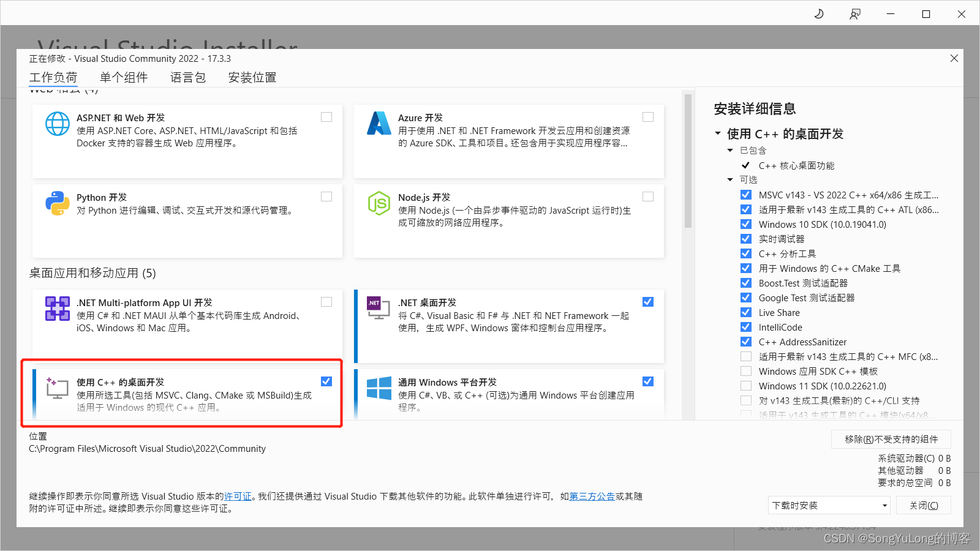980x551 pixels.
Task: Enable the ASP.NET and Web development workload
Action: (x=326, y=117)
